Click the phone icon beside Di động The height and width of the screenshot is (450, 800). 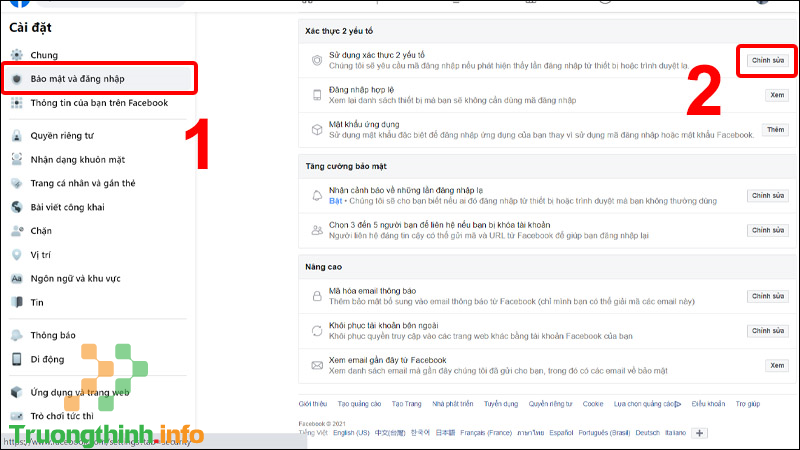point(17,359)
